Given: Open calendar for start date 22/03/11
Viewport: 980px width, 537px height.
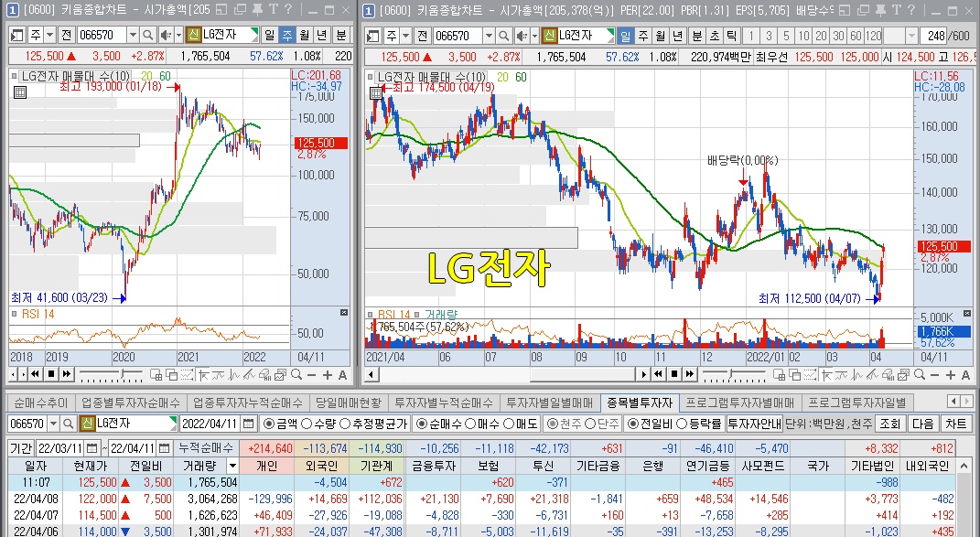Looking at the screenshot, I should point(92,447).
